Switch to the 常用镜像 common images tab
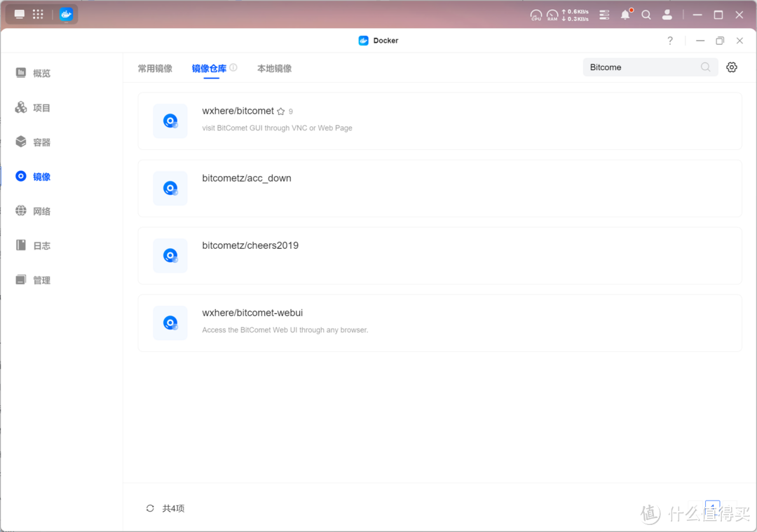Viewport: 757px width, 532px height. (x=155, y=68)
